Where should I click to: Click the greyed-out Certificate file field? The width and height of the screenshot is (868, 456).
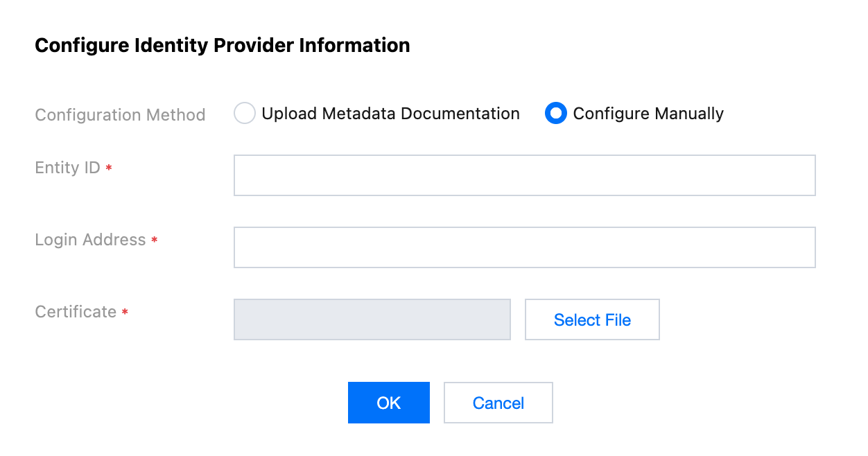(x=372, y=319)
